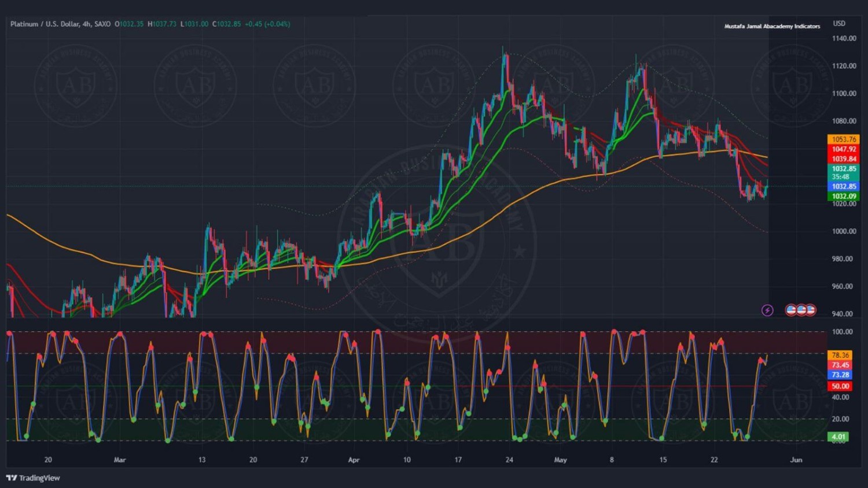Click the red 50.00 level label
This screenshot has width=868, height=488.
click(840, 386)
